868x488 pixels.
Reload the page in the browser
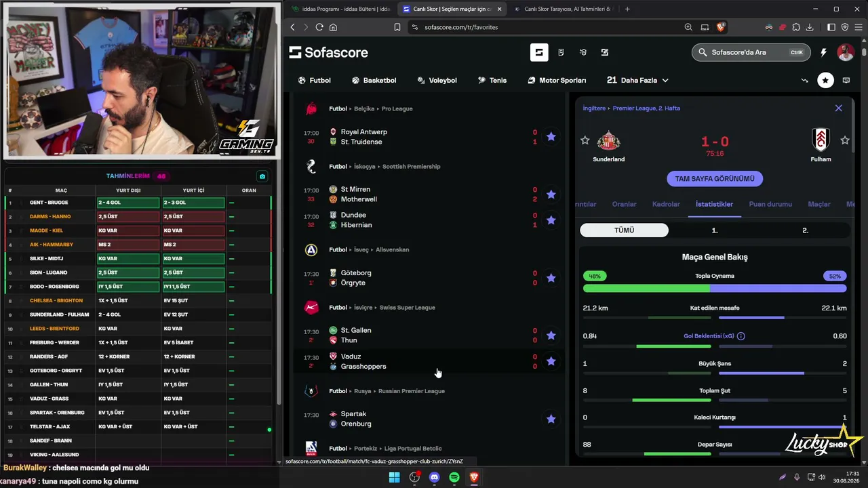click(x=319, y=27)
